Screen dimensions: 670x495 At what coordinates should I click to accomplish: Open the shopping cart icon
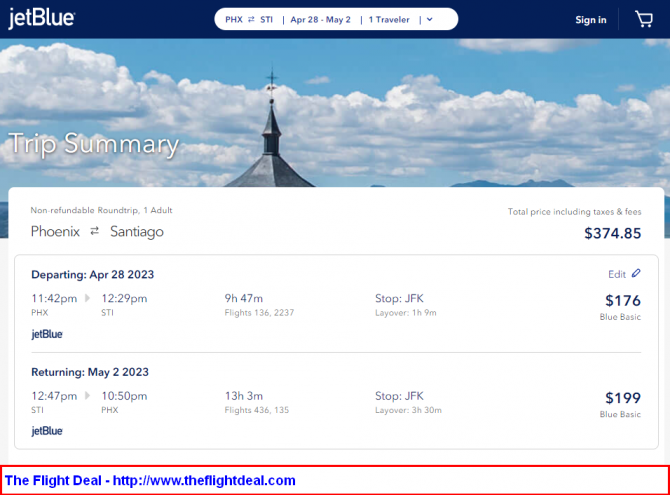[x=644, y=19]
